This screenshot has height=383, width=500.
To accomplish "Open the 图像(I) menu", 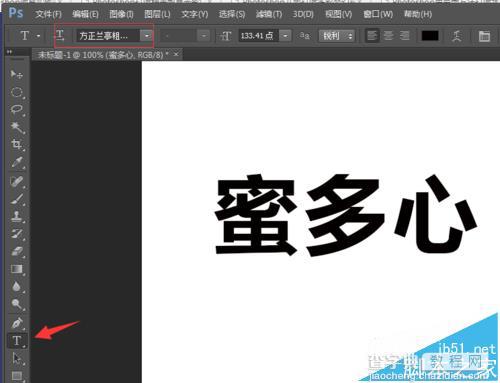I will 121,14.
